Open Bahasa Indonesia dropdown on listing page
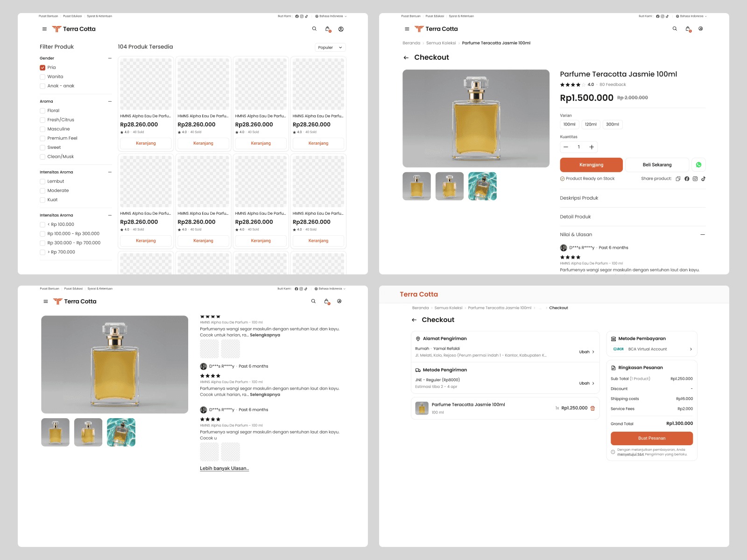The width and height of the screenshot is (747, 560). pyautogui.click(x=331, y=16)
